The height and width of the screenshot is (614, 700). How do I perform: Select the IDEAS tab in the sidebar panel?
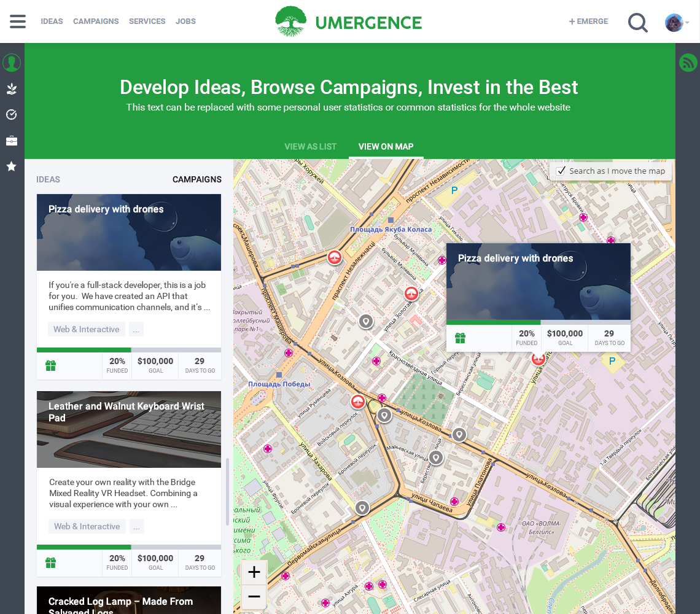pos(48,179)
